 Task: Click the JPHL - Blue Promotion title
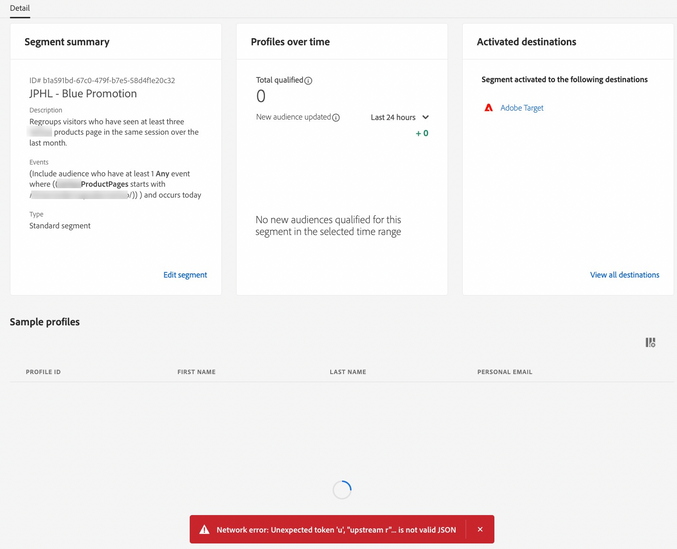(83, 94)
